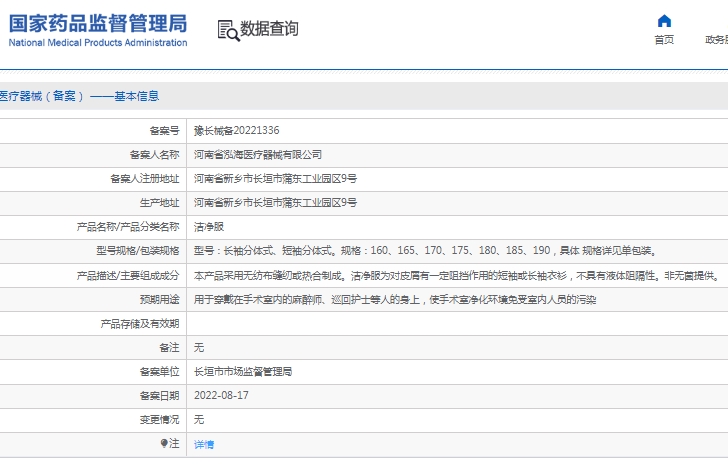Click the registered address value in 备案人注册地址 row
728x465 pixels.
275,179
